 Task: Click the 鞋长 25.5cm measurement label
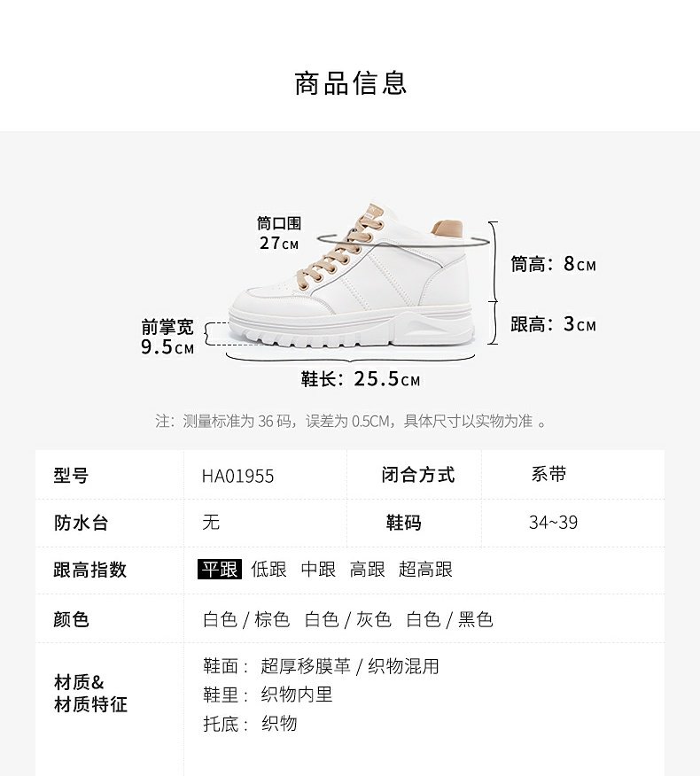pos(361,379)
